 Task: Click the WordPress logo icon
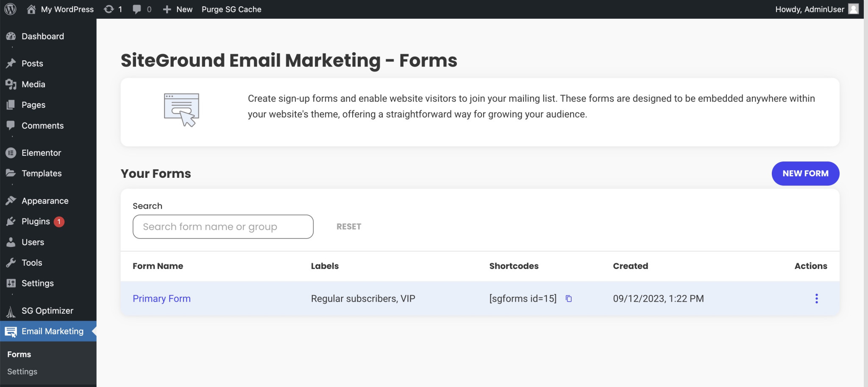tap(10, 9)
